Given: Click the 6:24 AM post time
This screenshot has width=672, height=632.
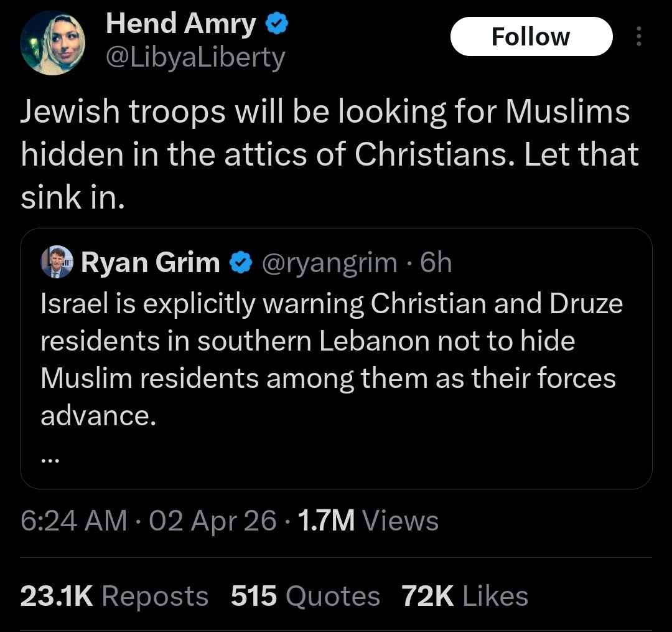Looking at the screenshot, I should 73,521.
